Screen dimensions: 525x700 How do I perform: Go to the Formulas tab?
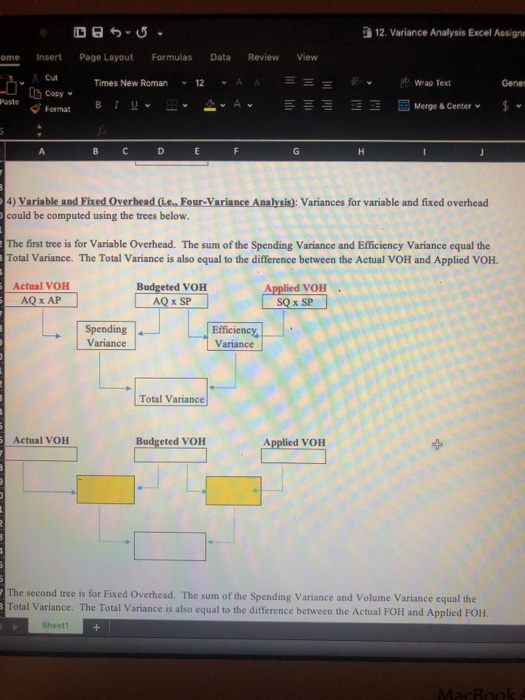click(171, 57)
